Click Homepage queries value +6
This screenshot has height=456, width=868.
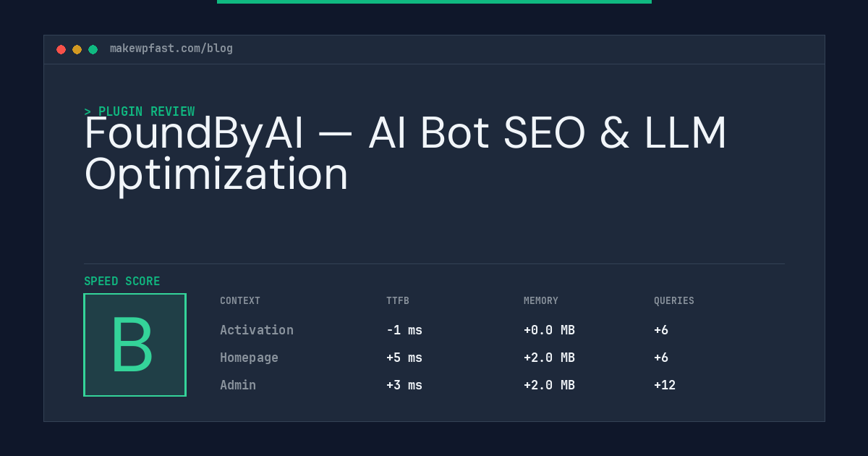tap(661, 358)
